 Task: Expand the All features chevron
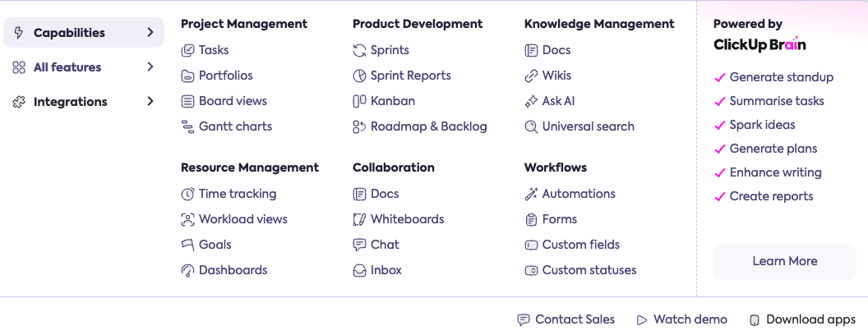coord(150,67)
